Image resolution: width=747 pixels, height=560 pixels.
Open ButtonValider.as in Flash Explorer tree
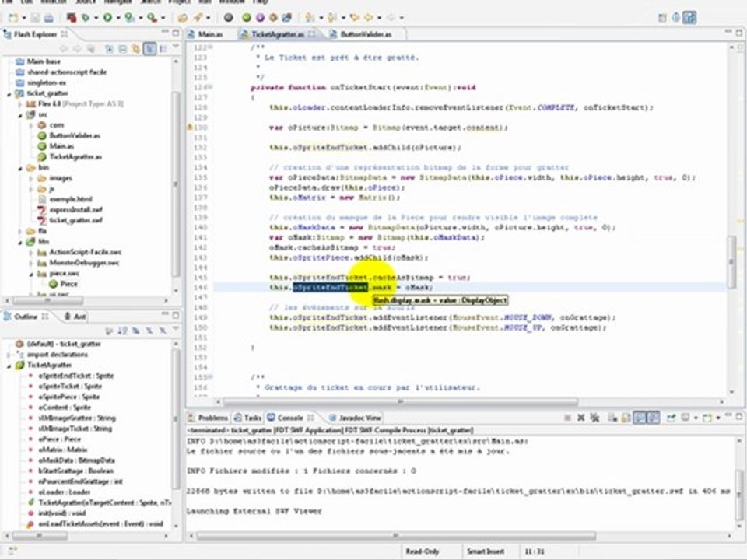coord(75,135)
